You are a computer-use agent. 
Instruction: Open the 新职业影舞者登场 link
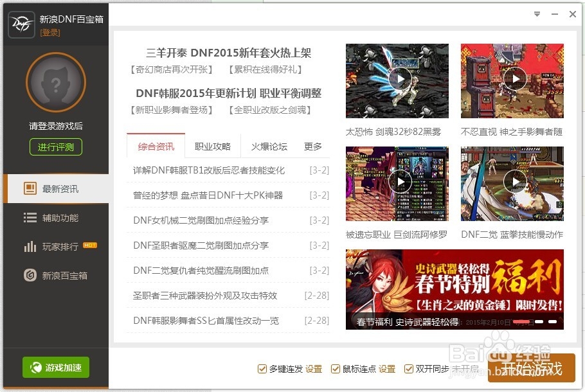tap(172, 110)
